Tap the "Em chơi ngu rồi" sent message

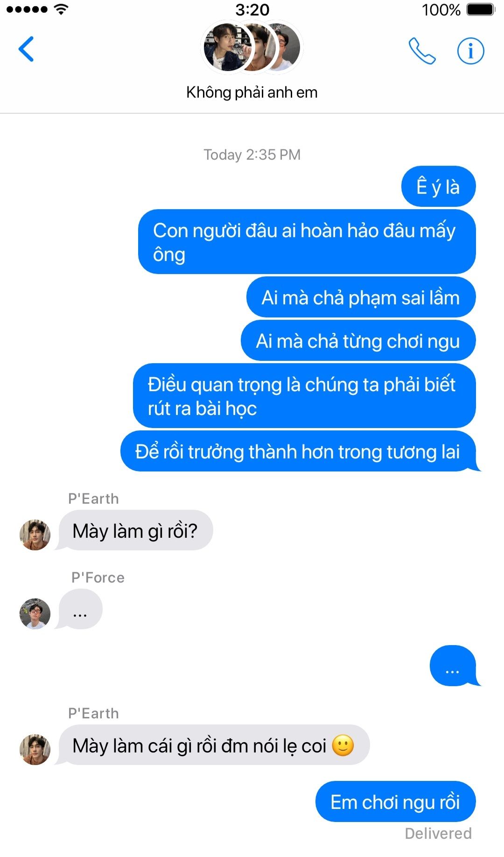[x=395, y=802]
